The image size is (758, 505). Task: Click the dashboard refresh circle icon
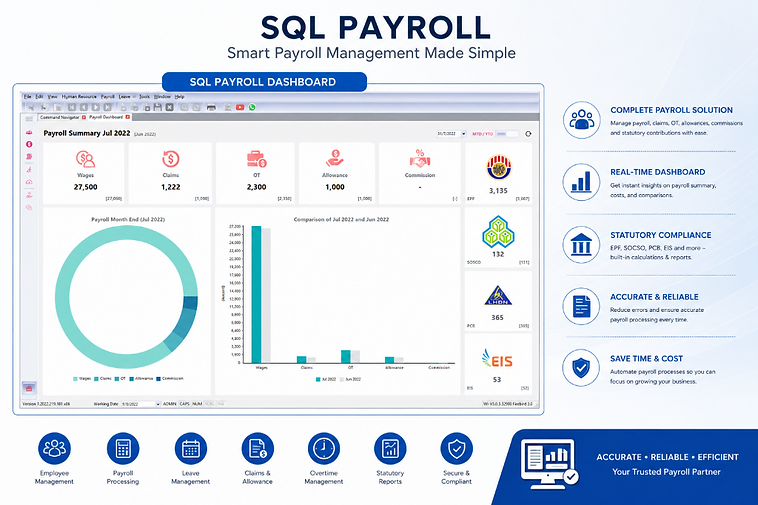click(x=528, y=134)
